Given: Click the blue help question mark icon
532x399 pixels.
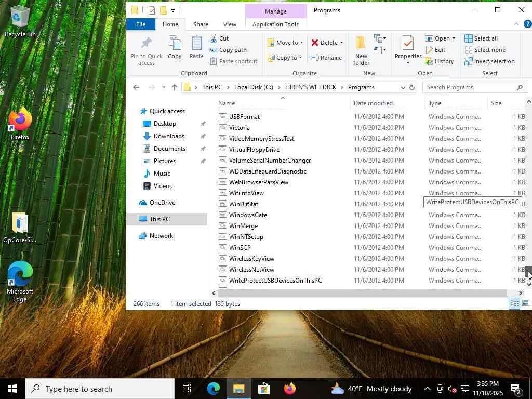Looking at the screenshot, I should (528, 24).
